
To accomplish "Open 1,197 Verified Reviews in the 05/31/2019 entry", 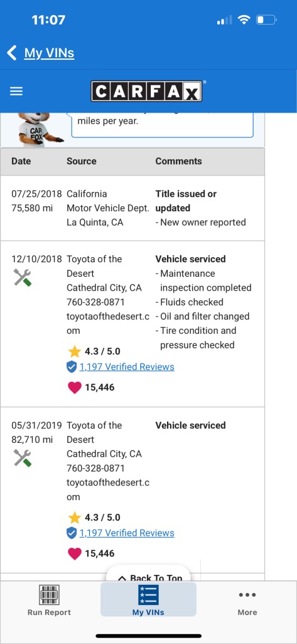I will (x=127, y=533).
